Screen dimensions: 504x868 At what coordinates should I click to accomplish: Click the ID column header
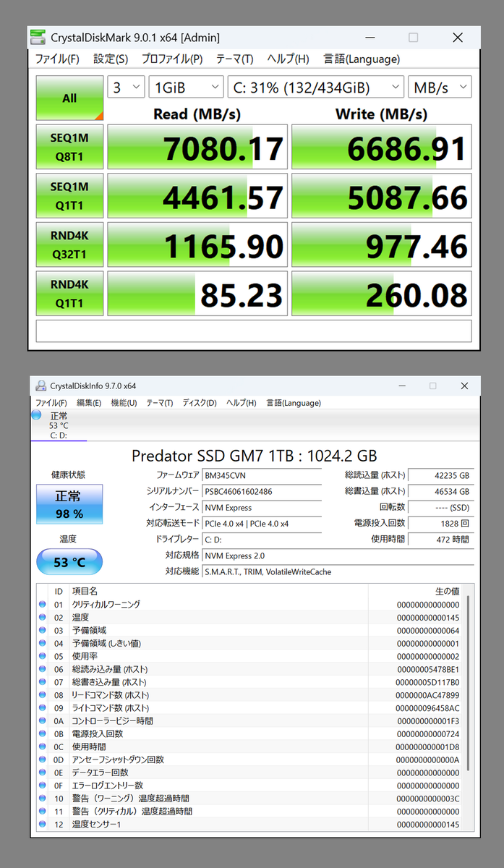59,591
